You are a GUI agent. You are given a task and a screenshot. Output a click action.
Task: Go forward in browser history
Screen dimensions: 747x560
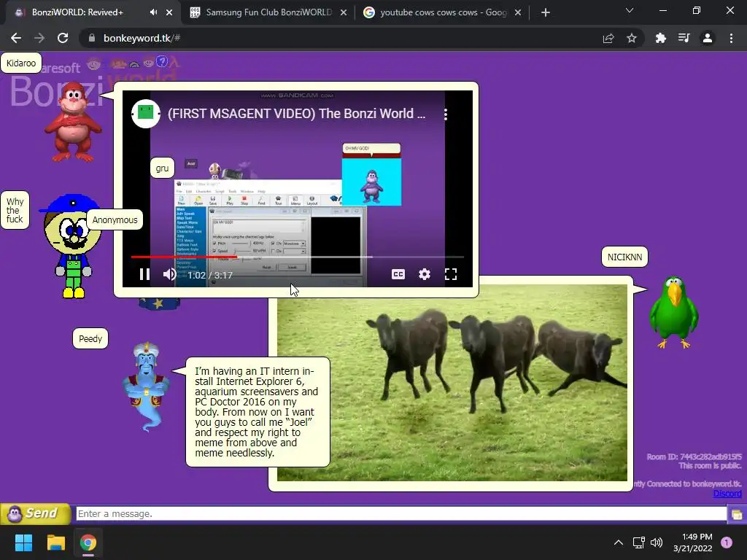[x=39, y=38]
